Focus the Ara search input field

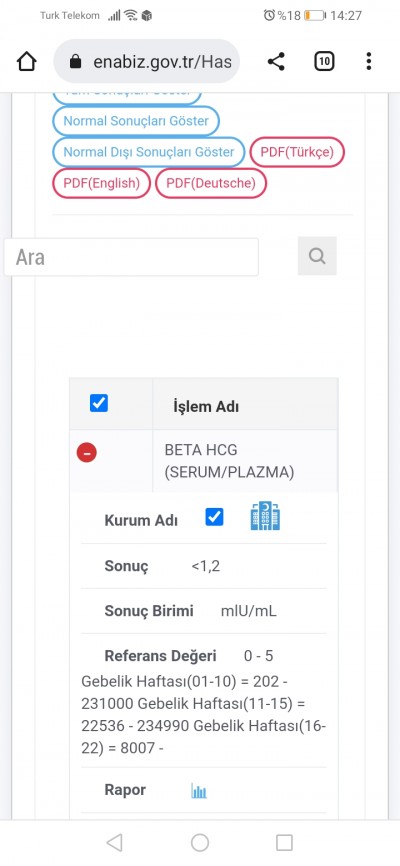(x=131, y=257)
